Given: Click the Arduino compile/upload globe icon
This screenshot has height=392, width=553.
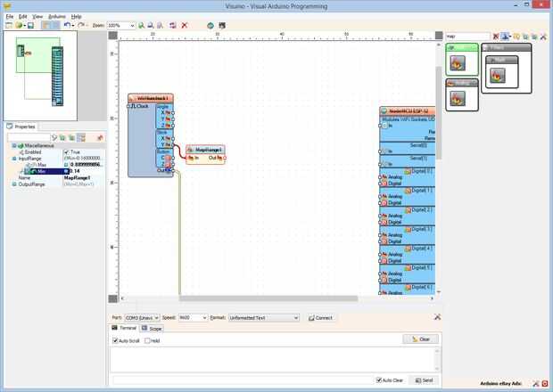Looking at the screenshot, I should tap(210, 25).
